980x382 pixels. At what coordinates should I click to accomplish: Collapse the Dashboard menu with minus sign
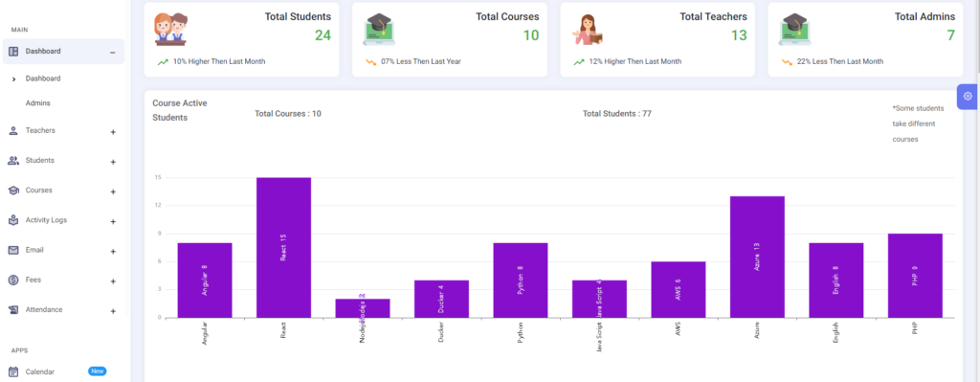[113, 53]
